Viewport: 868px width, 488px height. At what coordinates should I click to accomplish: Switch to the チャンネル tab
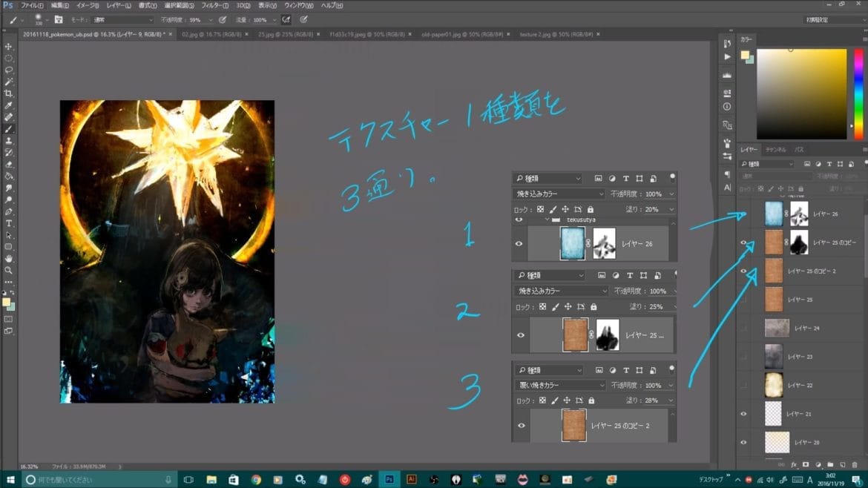pyautogui.click(x=776, y=149)
